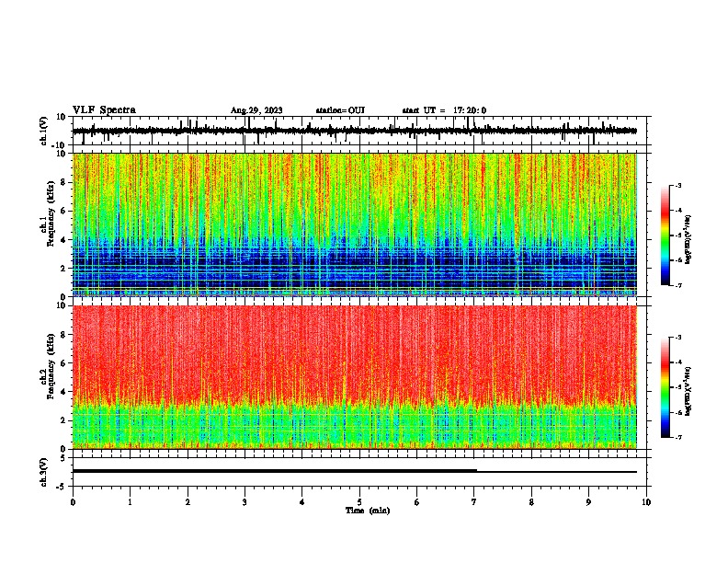Click the time axis tick label "9"

[588, 502]
